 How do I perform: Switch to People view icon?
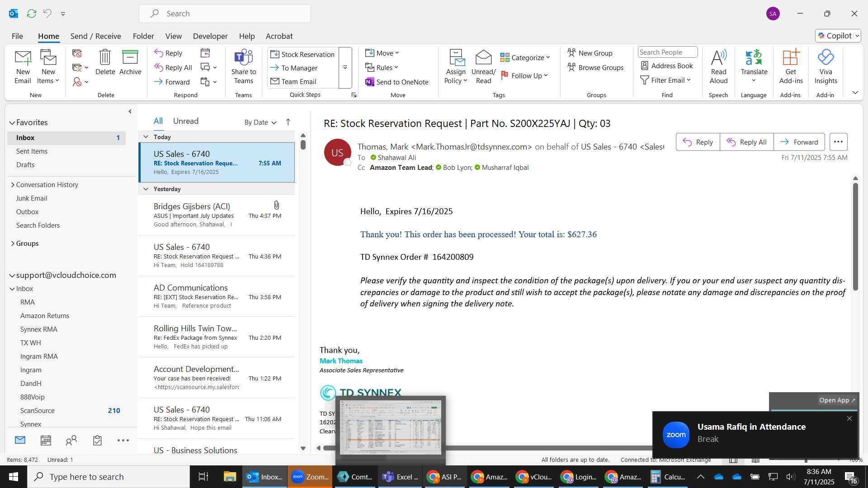point(71,440)
